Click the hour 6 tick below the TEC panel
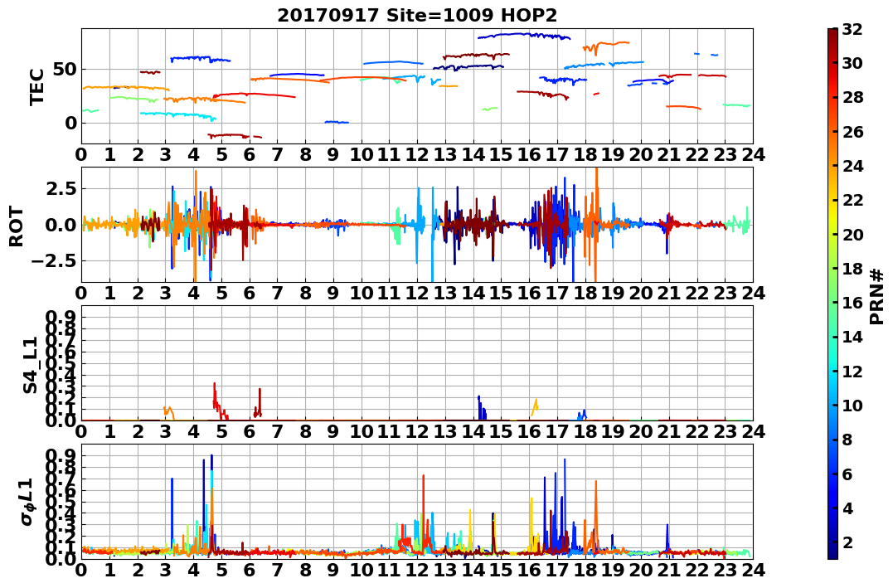Screen dimensions: 893x588 (250, 154)
